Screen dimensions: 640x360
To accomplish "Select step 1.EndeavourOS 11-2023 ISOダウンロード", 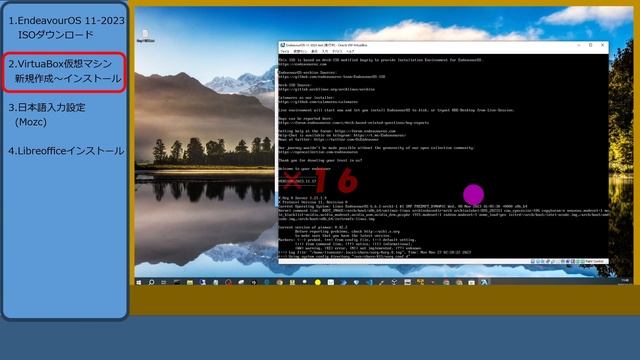I will pos(67,27).
